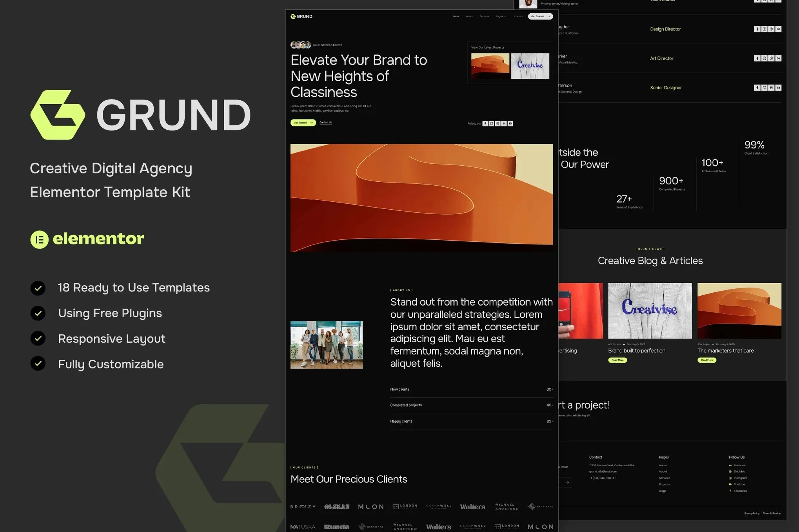Click the Facebook icon next to Follow us
Image resolution: width=799 pixels, height=532 pixels.
tap(485, 123)
